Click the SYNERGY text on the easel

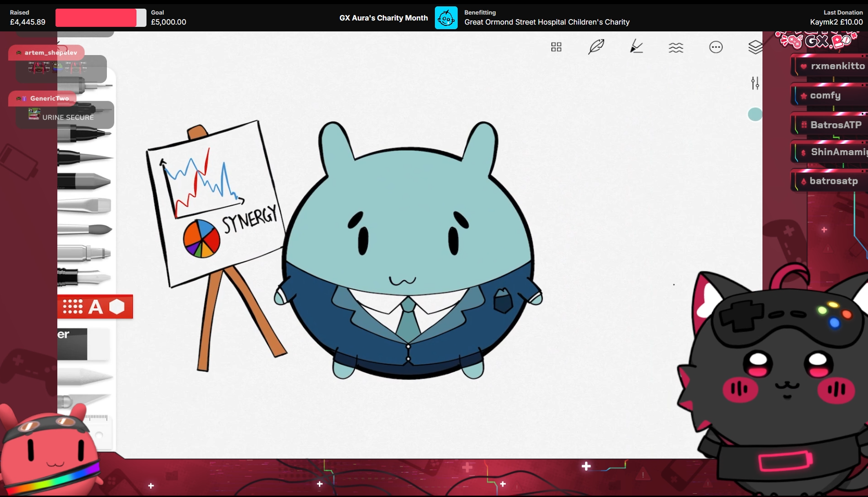[250, 218]
